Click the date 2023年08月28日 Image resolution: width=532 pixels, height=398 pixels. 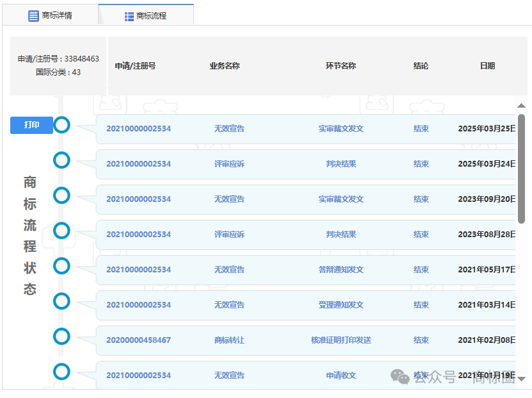[487, 235]
